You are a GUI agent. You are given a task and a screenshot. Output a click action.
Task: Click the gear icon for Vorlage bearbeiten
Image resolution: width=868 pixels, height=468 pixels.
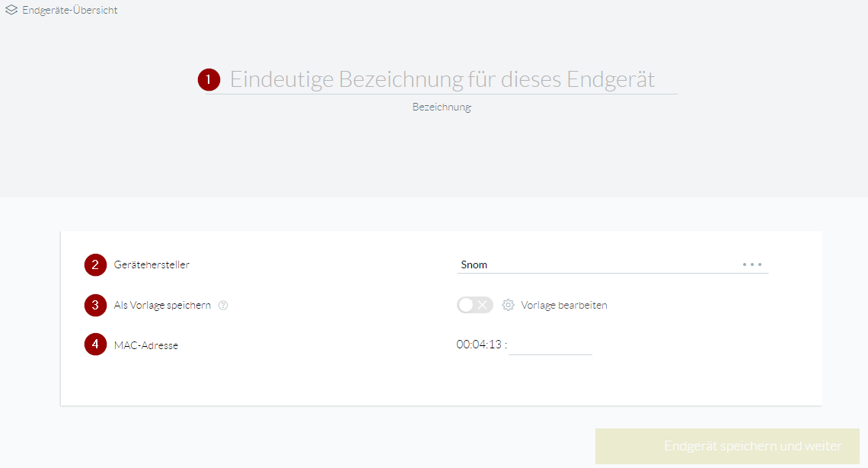click(508, 305)
